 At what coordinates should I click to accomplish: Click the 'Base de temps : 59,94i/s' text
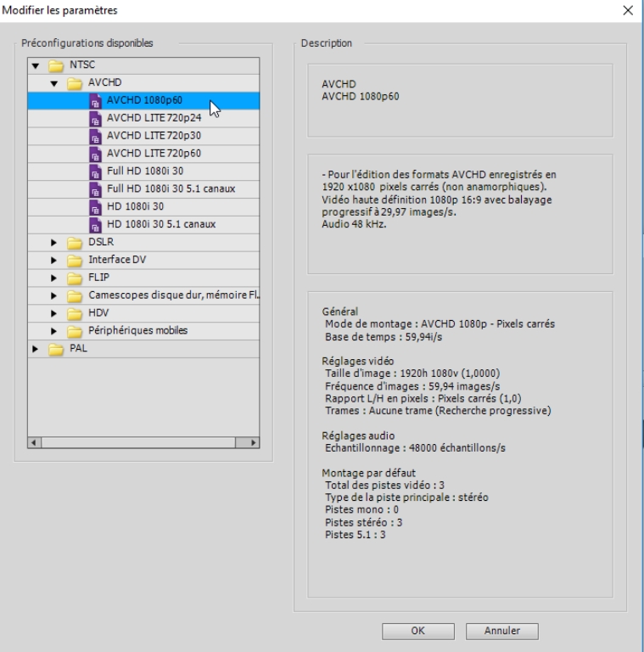[384, 337]
